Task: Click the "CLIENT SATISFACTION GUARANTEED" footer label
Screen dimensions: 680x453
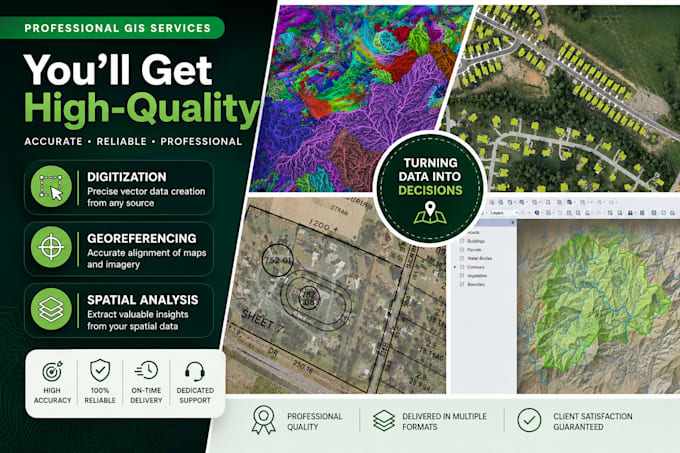Action: [593, 421]
